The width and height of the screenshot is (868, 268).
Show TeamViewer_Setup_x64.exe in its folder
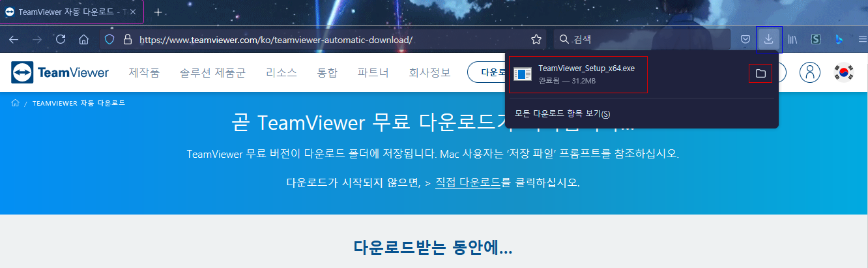(760, 74)
